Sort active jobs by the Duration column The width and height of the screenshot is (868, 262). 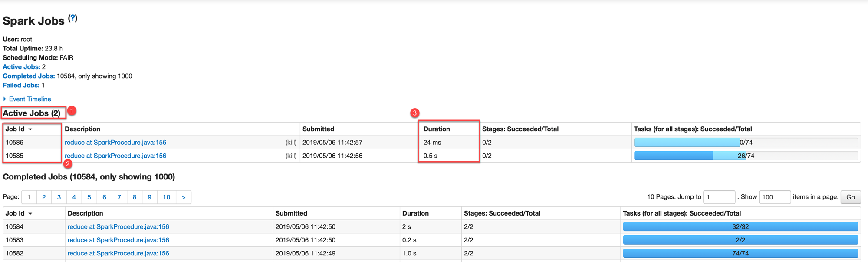click(x=437, y=129)
